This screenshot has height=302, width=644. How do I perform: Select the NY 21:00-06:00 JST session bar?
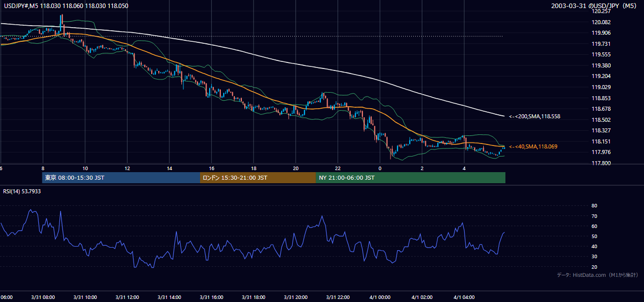coord(411,178)
